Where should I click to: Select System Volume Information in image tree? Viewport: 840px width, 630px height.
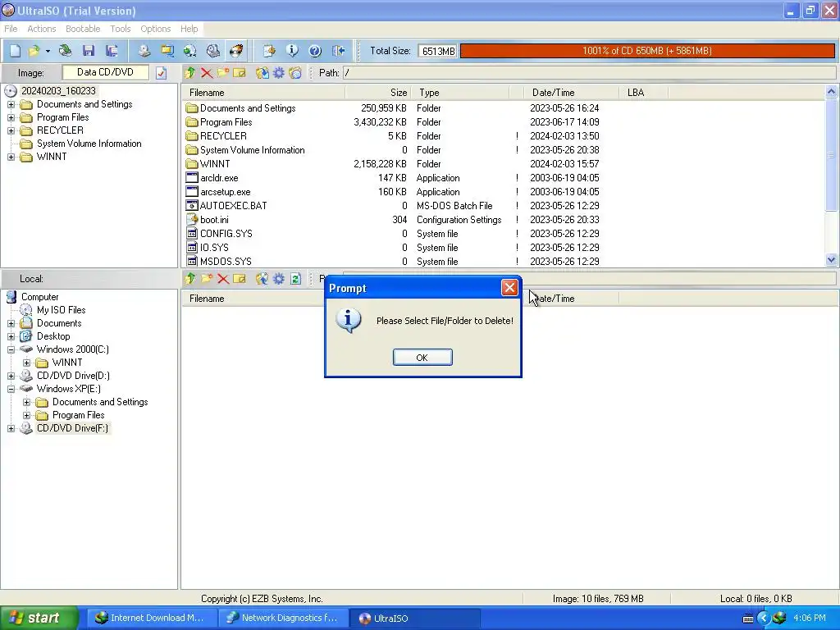[89, 144]
